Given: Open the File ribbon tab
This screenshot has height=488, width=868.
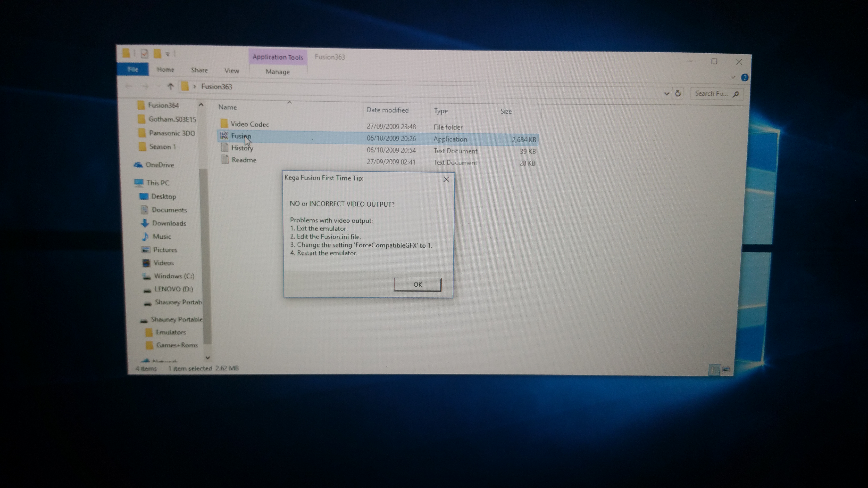Looking at the screenshot, I should click(133, 69).
